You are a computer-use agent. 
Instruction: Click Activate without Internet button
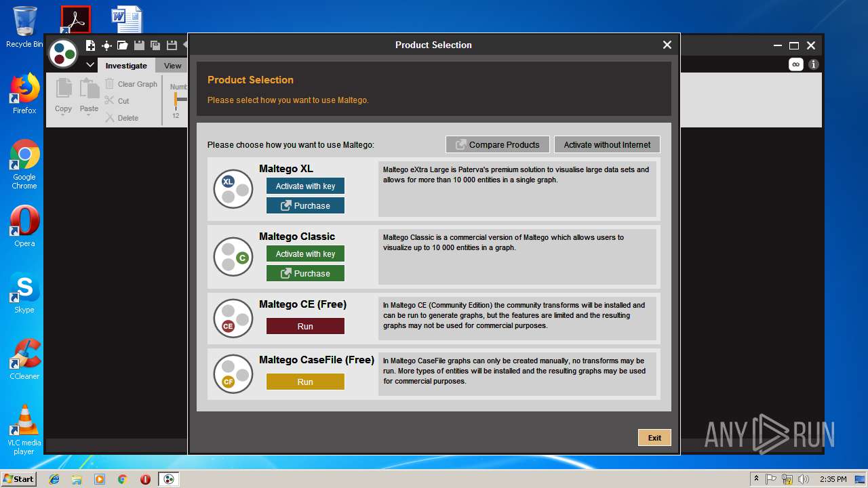click(x=607, y=144)
